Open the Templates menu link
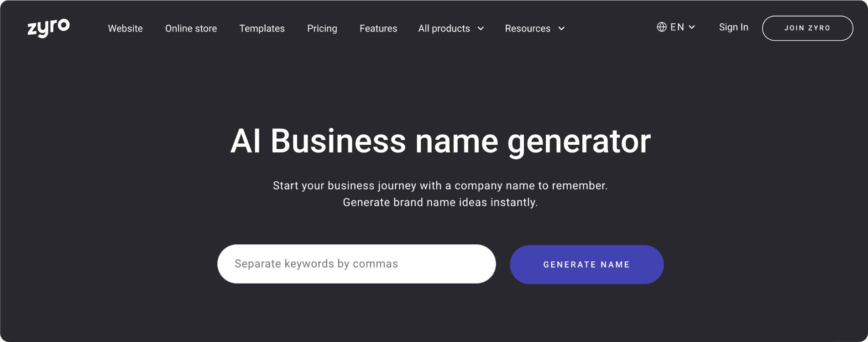Viewport: 868px width, 342px height. (262, 28)
